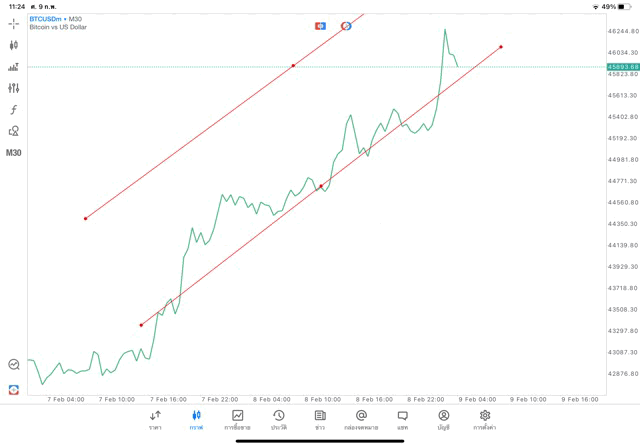Screen dimensions: 640x447
Task: Select the crosshair cursor tool
Action: (14, 23)
